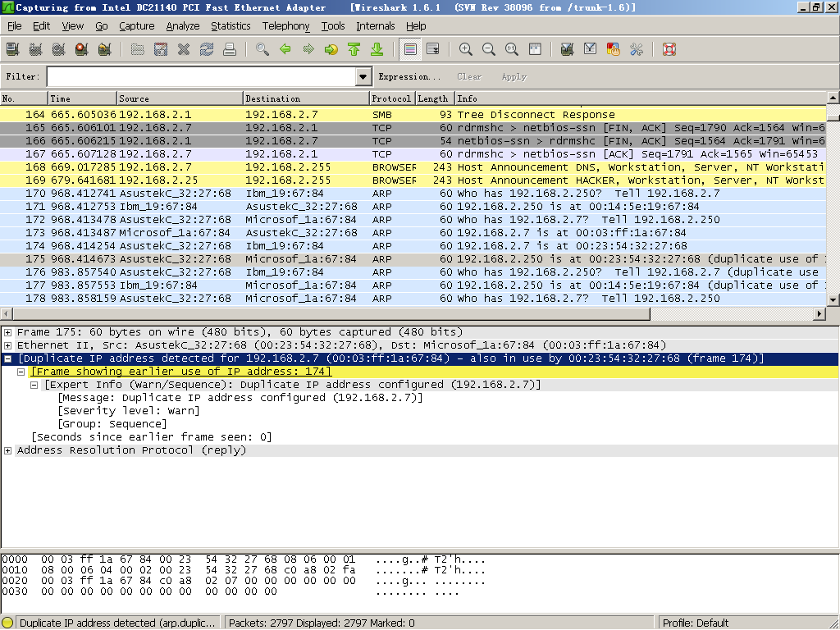Image resolution: width=840 pixels, height=630 pixels.
Task: Restart the running live capture icon
Action: point(105,49)
